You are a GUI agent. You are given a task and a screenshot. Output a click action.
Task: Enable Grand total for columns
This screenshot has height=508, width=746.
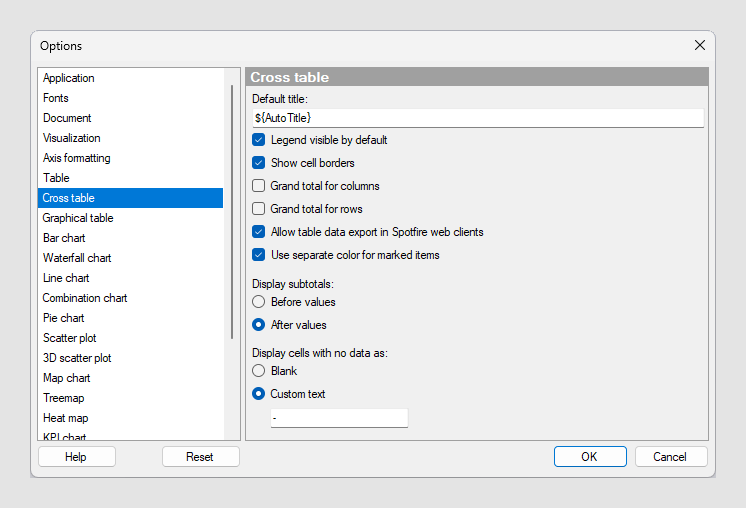point(258,186)
